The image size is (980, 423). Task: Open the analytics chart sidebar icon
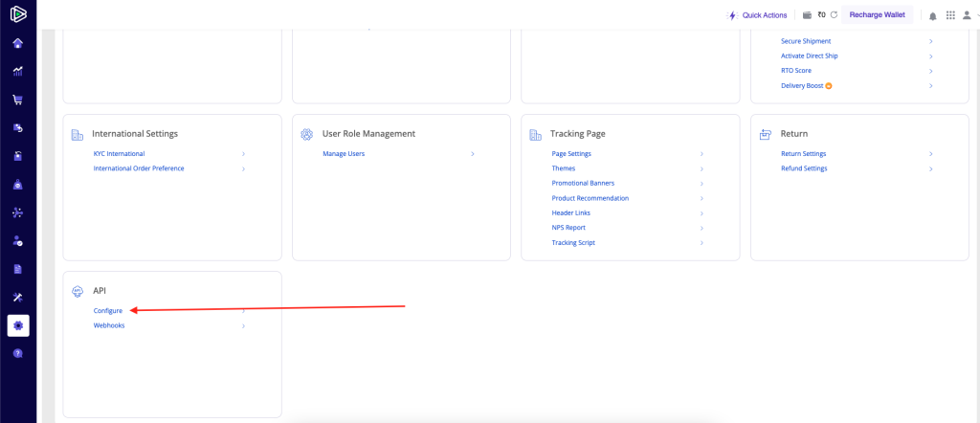[18, 71]
